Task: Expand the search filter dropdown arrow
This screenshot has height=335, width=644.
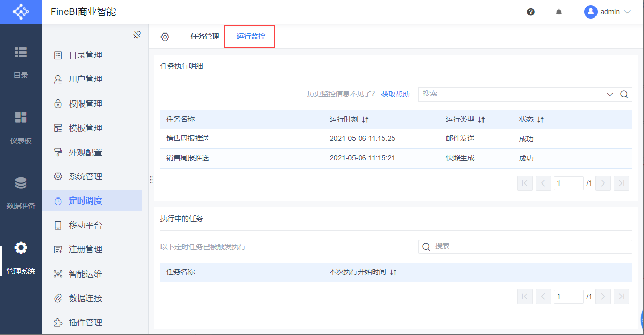Action: coord(610,94)
